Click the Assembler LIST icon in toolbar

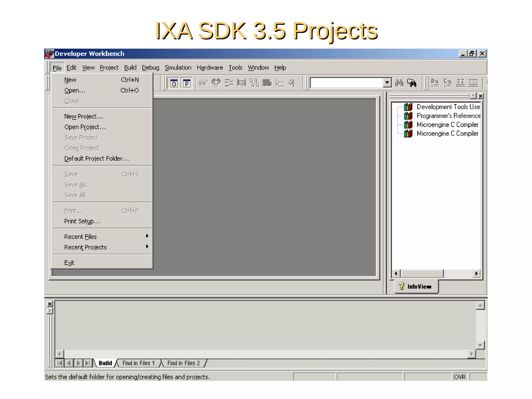click(x=435, y=83)
